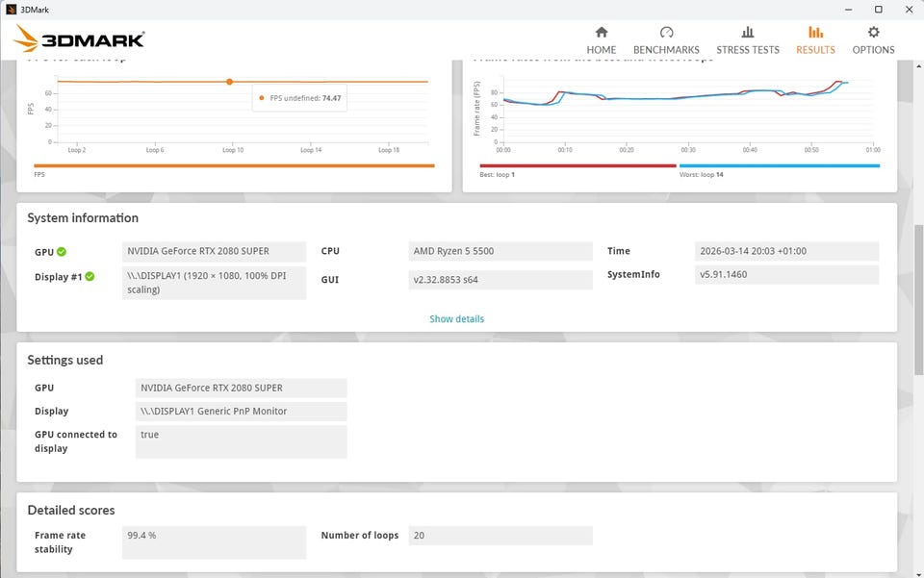This screenshot has width=924, height=578.
Task: Click the green GPU validation checkmark
Action: click(x=62, y=252)
